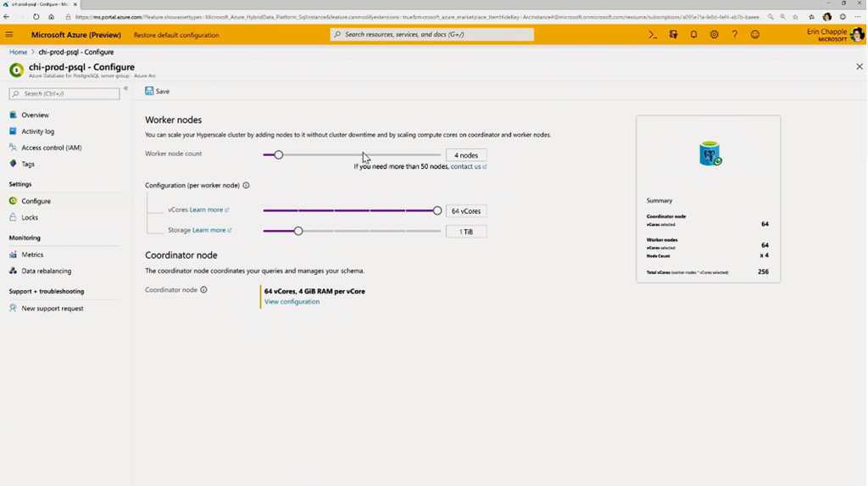
Task: Click the Worker node count slider handle
Action: 278,155
